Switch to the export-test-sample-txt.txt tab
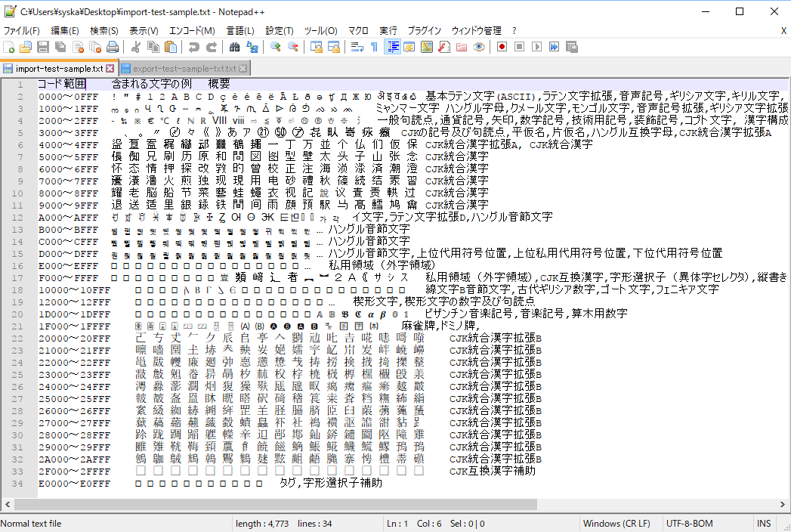This screenshot has width=791, height=532. [181, 66]
